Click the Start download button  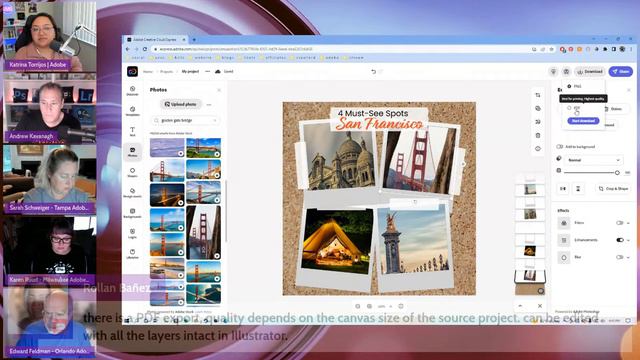[x=583, y=121]
